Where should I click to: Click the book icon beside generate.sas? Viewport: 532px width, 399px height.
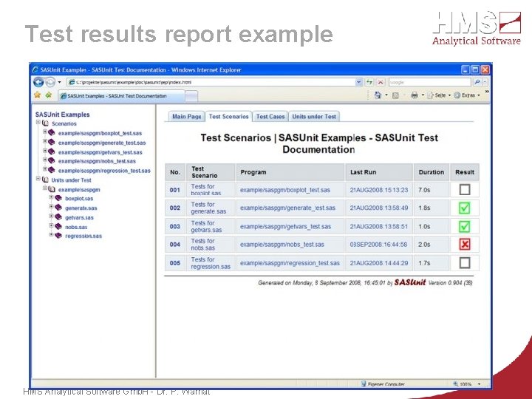pos(58,208)
